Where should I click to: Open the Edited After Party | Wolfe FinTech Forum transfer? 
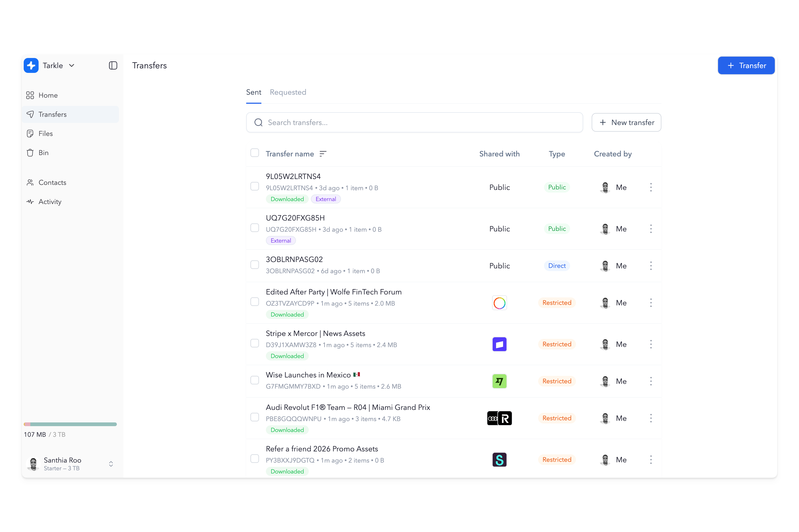tap(334, 292)
